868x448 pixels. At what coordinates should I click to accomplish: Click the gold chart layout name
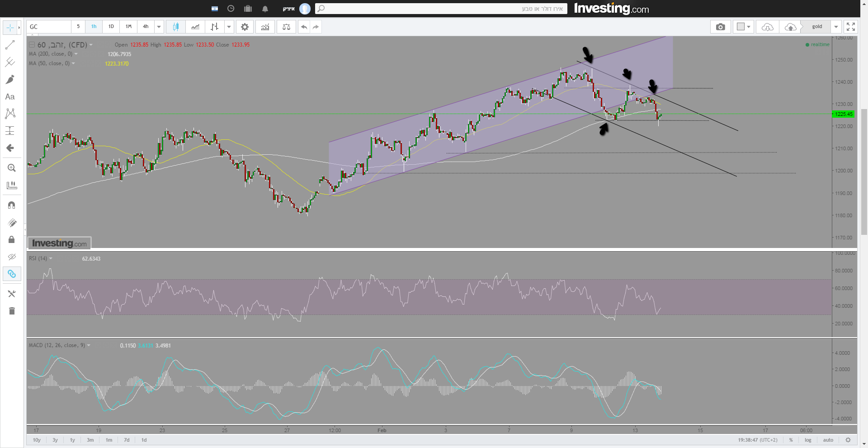pos(817,27)
